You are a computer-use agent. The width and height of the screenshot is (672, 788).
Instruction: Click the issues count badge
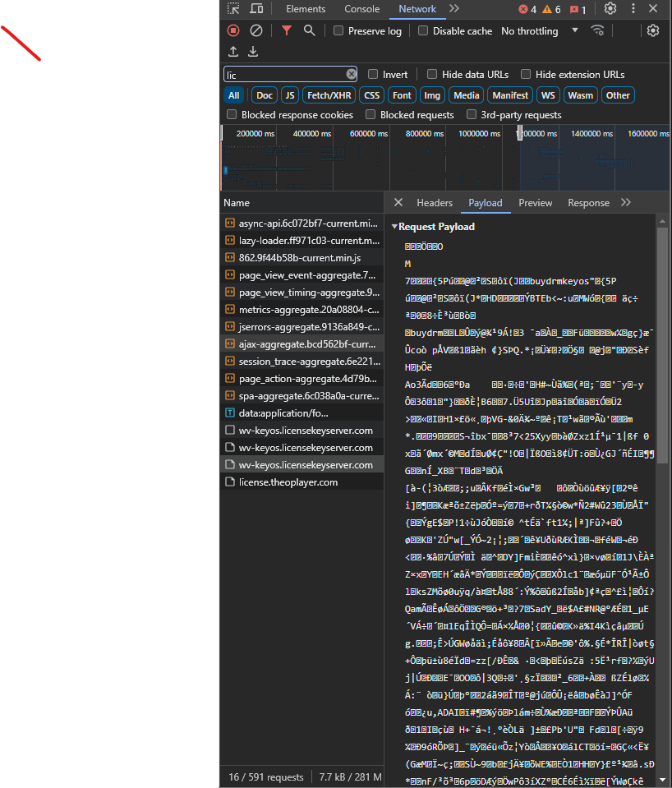click(578, 9)
